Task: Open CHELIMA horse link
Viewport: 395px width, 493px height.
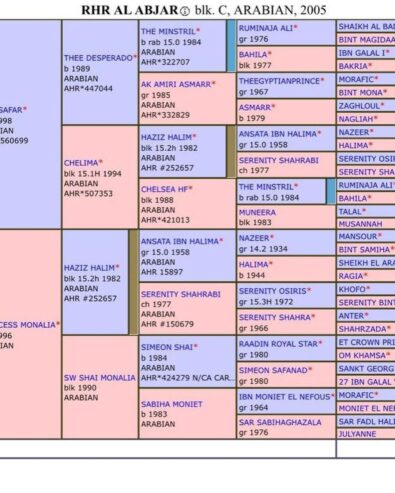Action: 81,163
